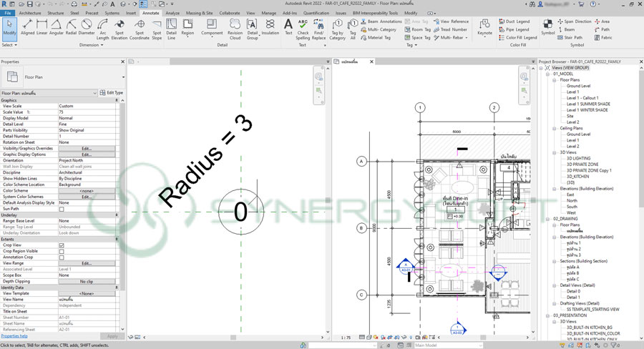Click Edit button for Visibility/Graphics Overrides

(x=87, y=149)
